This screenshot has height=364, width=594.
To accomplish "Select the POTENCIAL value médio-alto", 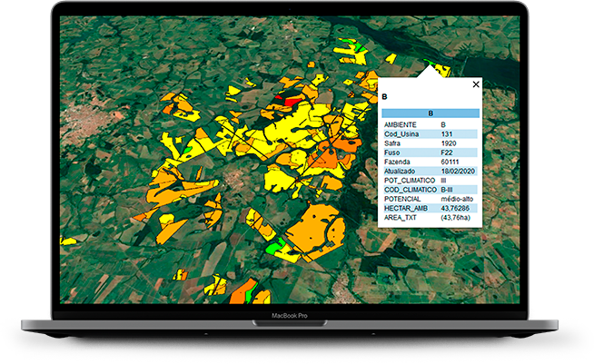I will (457, 199).
